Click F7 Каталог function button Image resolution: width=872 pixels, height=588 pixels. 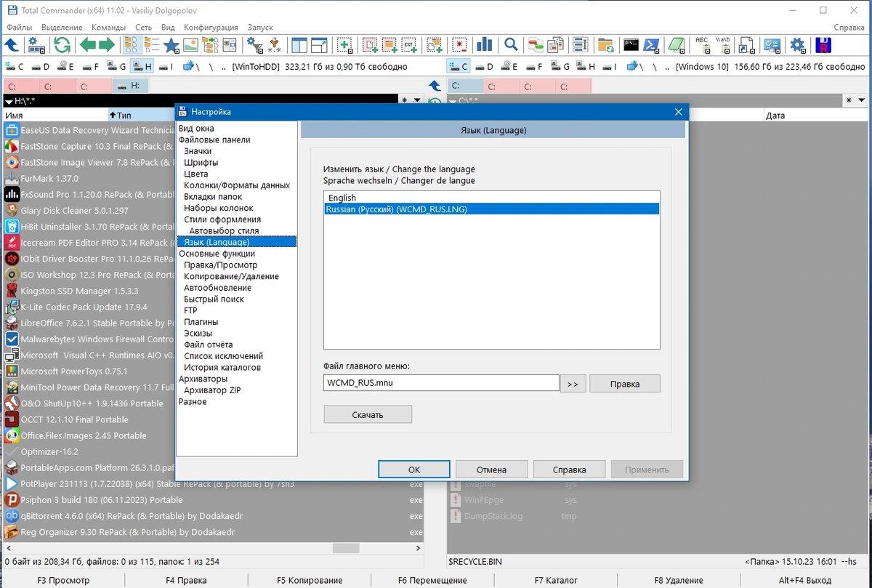(556, 580)
